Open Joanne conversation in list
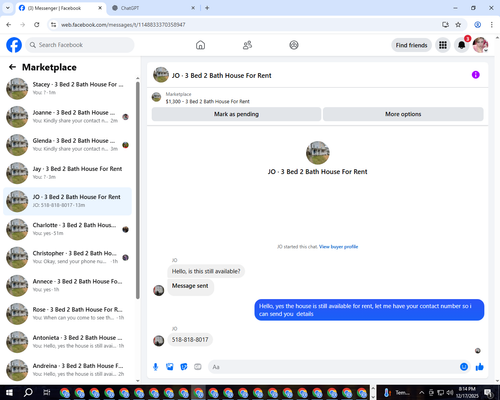Viewport: 500px width, 400px height. point(67,117)
